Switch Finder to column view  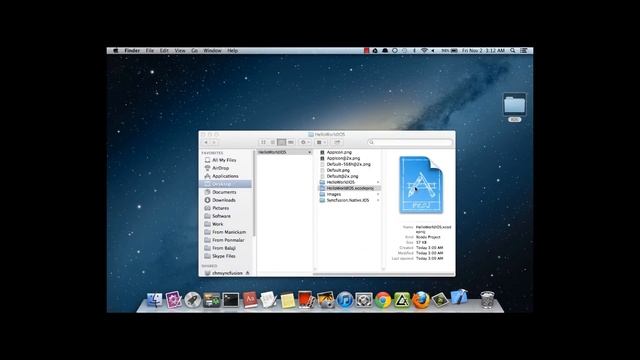(281, 142)
